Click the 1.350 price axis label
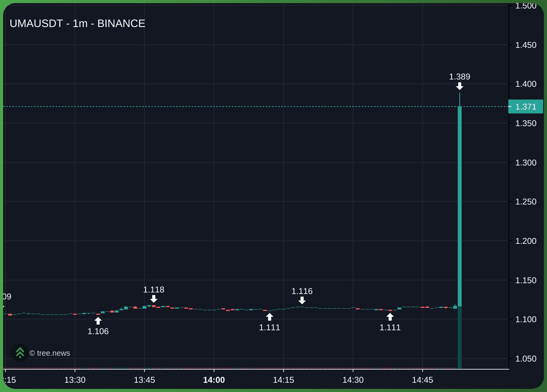547x392 pixels. coord(526,123)
